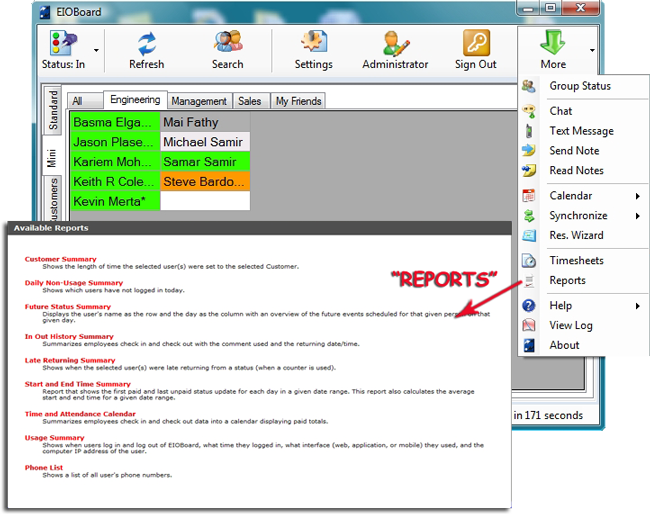Open the Customer Summary report link
Viewport: 650px width, 514px height.
(61, 259)
